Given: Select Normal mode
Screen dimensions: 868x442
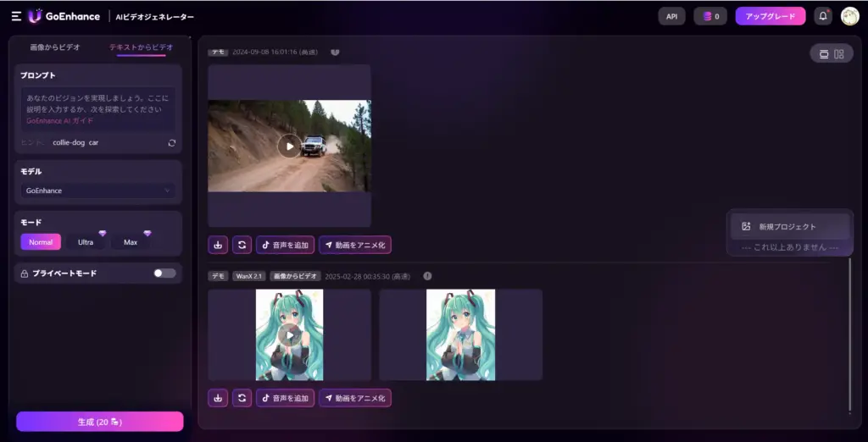Looking at the screenshot, I should coord(41,241).
